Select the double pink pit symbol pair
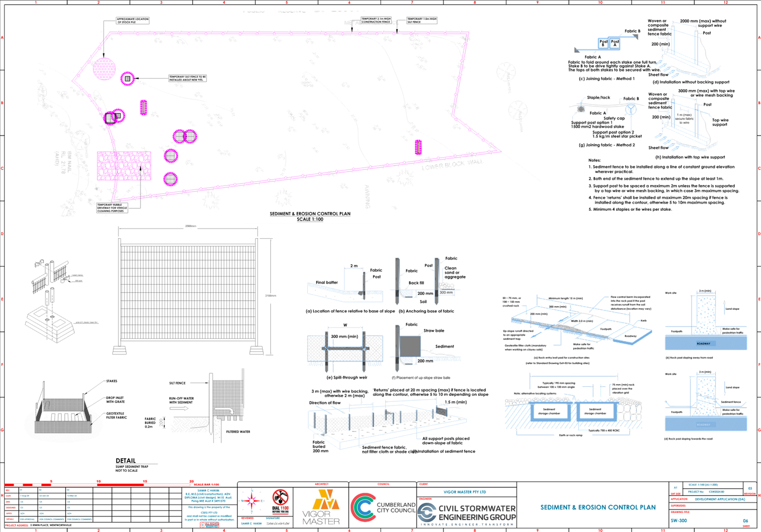The image size is (761, 532). (184, 136)
